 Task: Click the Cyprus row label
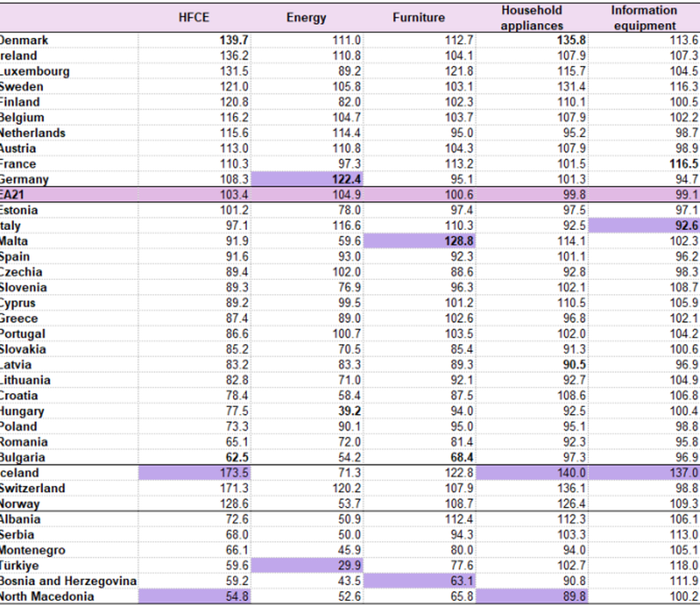pyautogui.click(x=17, y=304)
